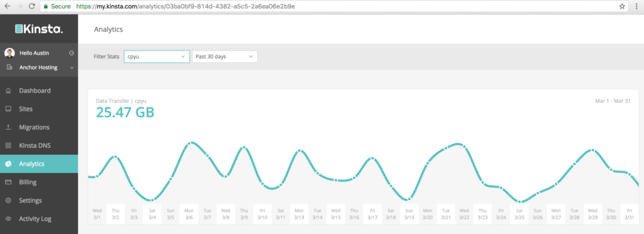Click the chart data point for Mon 3/6
Image resolution: width=644 pixels, height=234 pixels.
(189, 143)
